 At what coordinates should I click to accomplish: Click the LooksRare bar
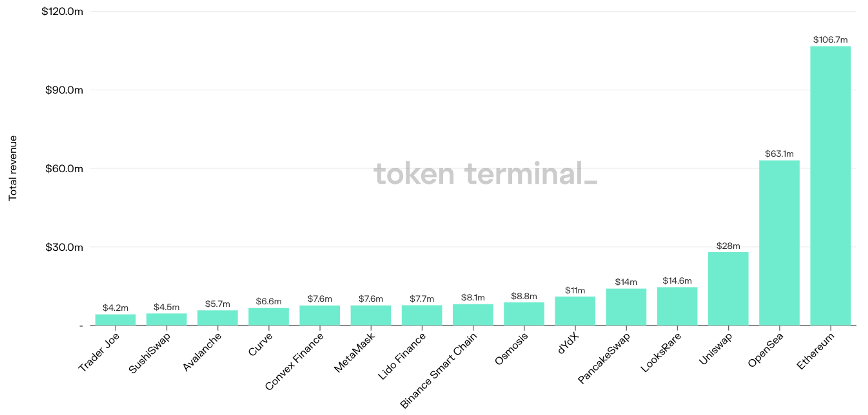pos(677,306)
